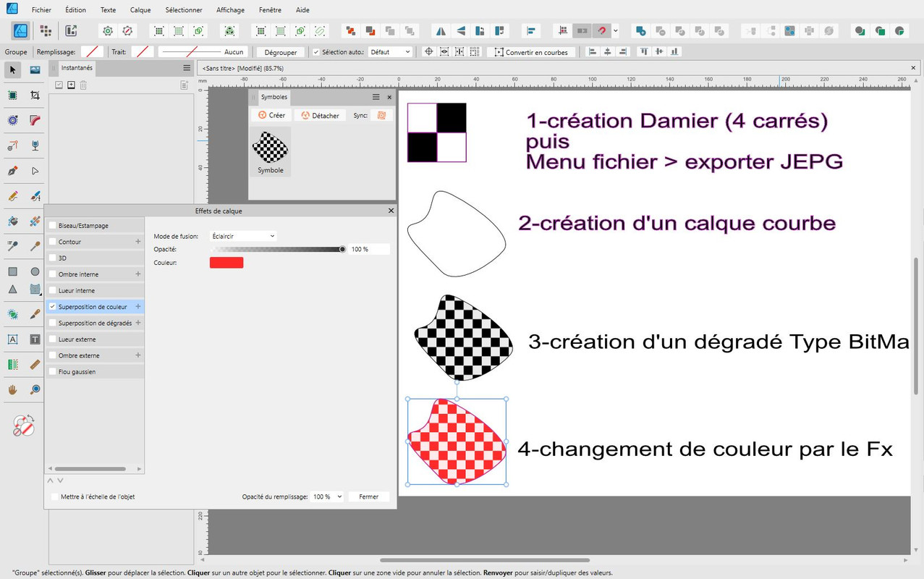Select the Ellipse shape tool
This screenshot has width=924, height=579.
[35, 272]
